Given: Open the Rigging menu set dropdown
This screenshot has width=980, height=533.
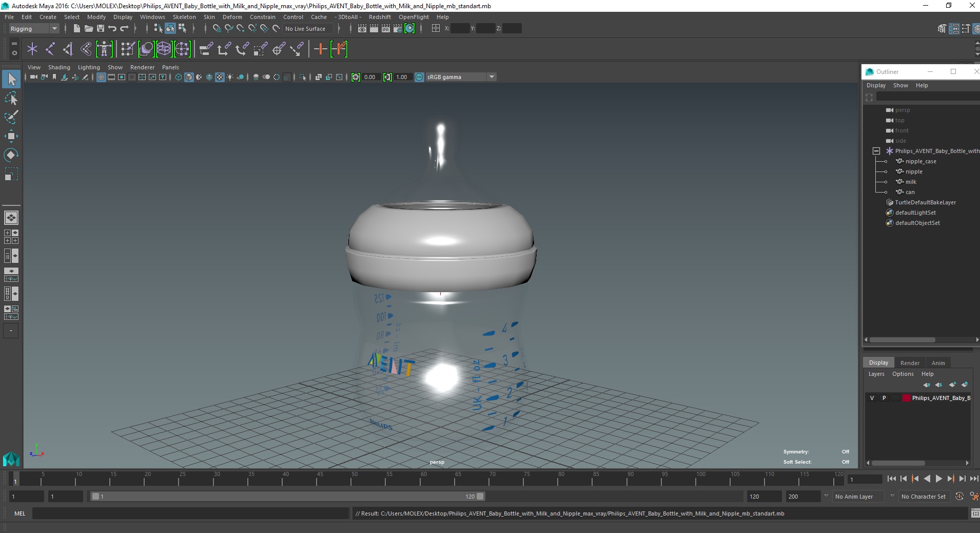Looking at the screenshot, I should (34, 29).
